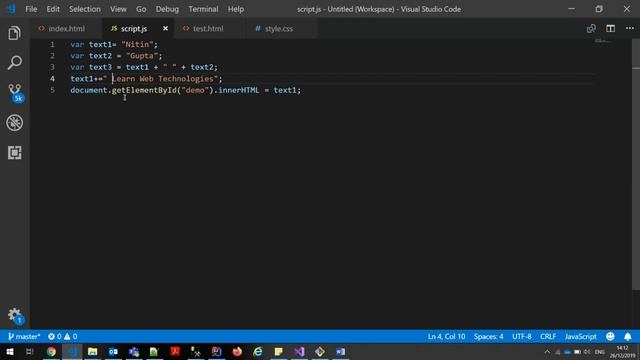Show hidden system tray icons chevron

tap(547, 352)
